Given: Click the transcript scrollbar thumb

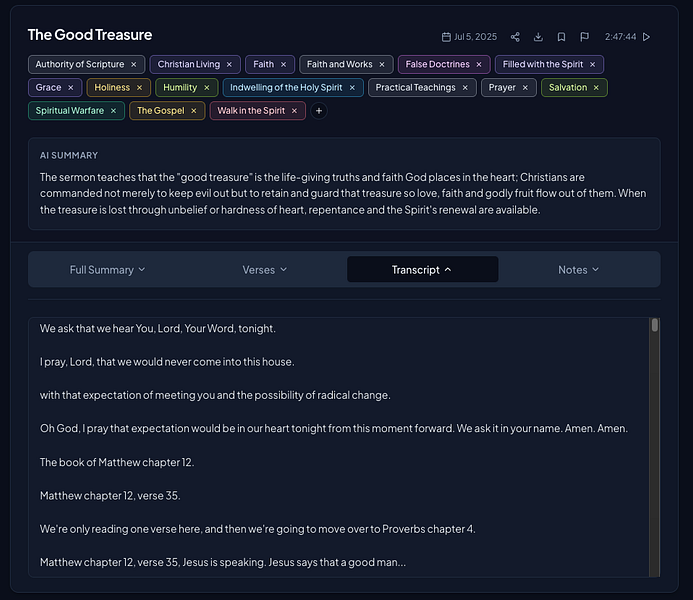Looking at the screenshot, I should tap(655, 325).
